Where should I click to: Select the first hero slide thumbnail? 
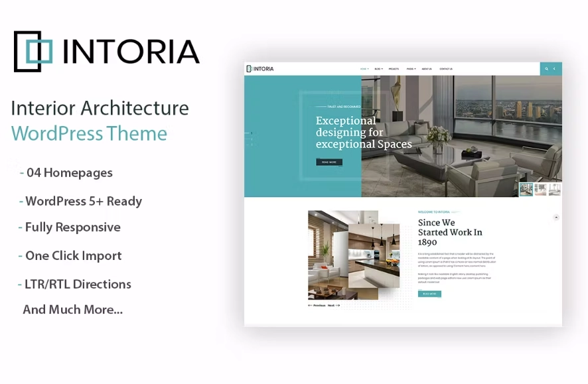[526, 190]
